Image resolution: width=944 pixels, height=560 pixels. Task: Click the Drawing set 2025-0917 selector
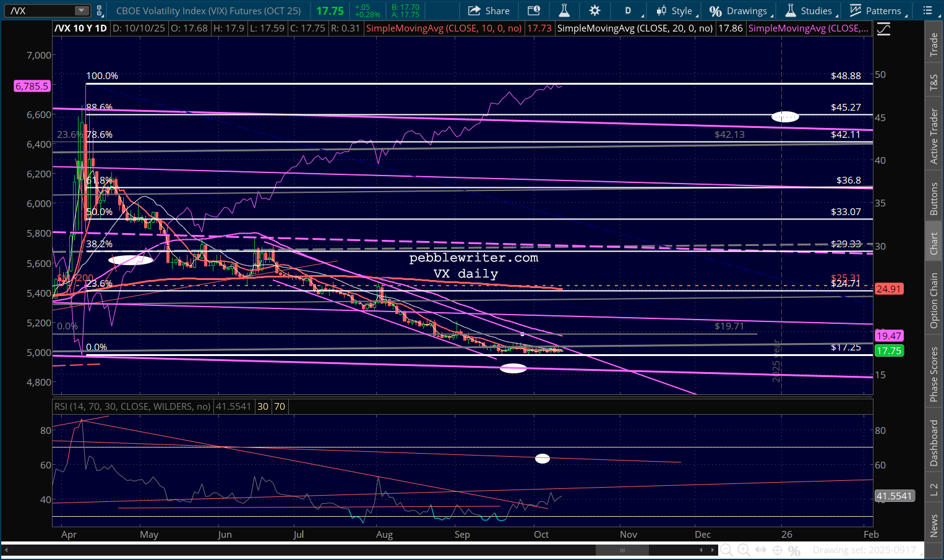pyautogui.click(x=864, y=550)
